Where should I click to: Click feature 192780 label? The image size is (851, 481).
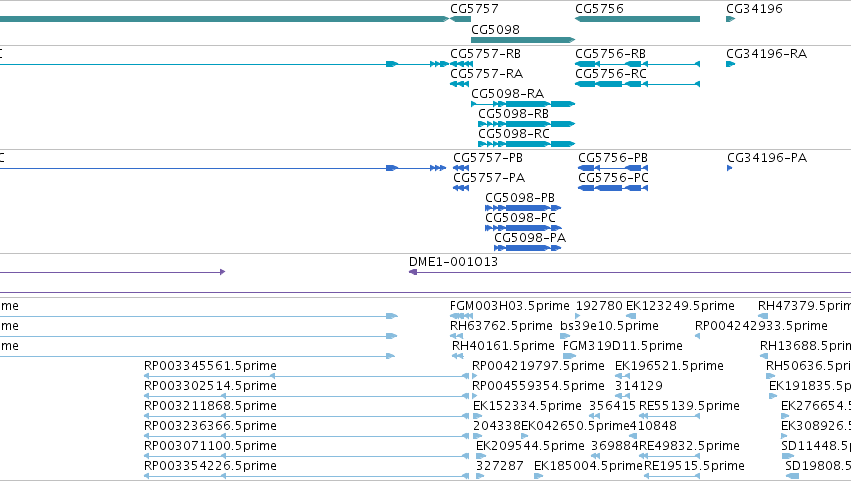coord(599,306)
